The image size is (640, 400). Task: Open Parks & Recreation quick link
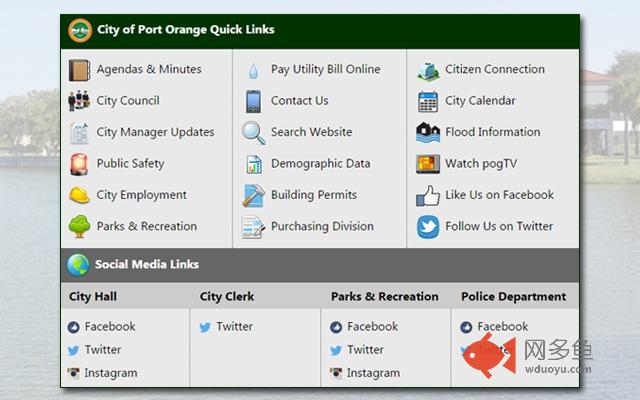coord(147,226)
